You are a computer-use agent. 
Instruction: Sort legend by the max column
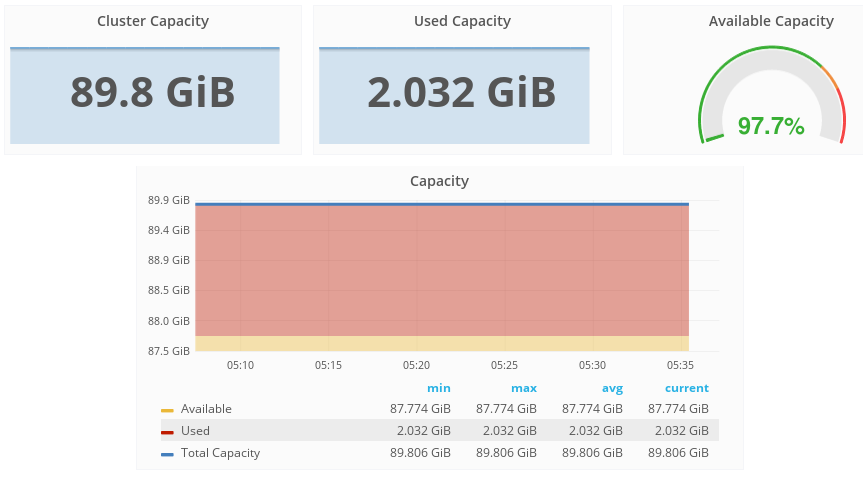tap(524, 388)
